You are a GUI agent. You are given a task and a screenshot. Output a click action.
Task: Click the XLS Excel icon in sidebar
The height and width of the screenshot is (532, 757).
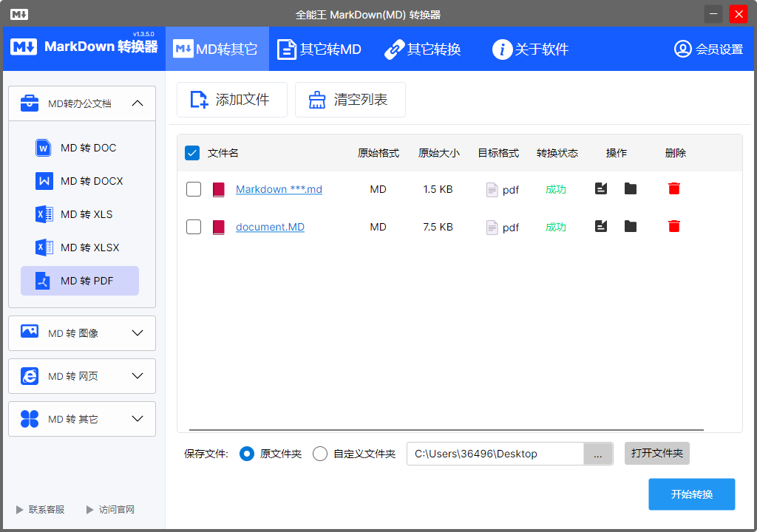point(44,214)
